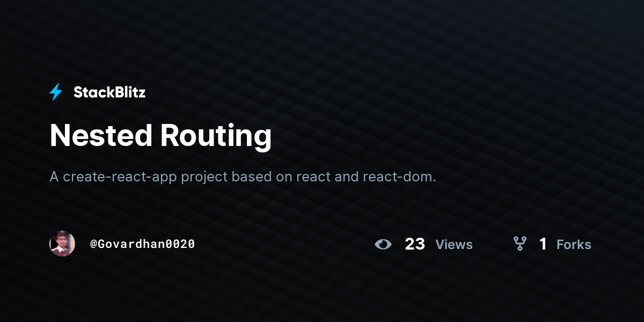644x322 pixels.
Task: Click the Nested Routing project title
Action: (x=160, y=135)
